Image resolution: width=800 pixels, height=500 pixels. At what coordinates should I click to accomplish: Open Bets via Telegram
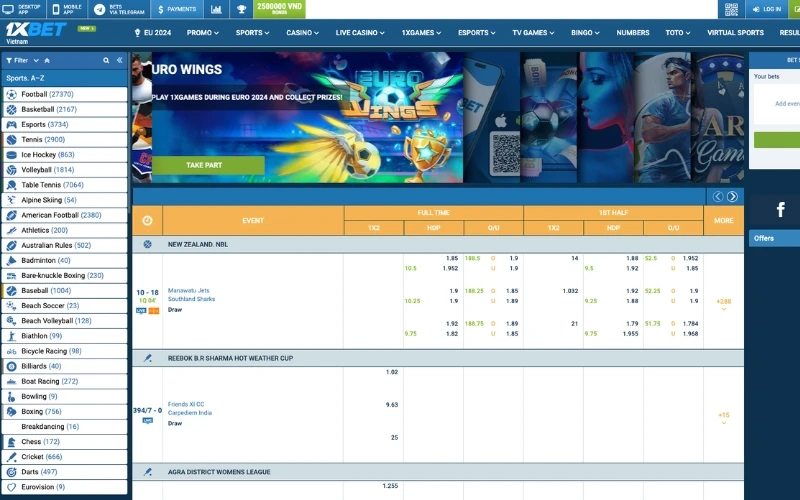pyautogui.click(x=119, y=9)
